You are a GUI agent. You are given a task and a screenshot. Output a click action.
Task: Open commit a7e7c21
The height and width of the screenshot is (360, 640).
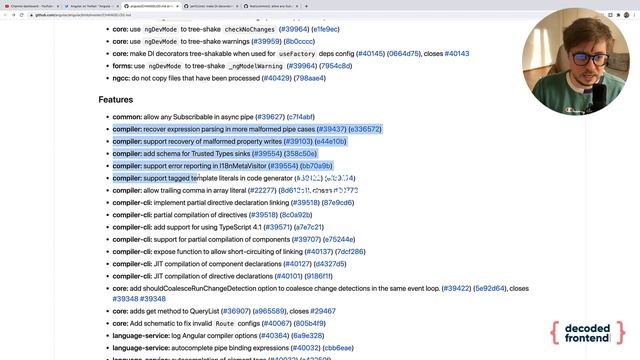point(309,227)
